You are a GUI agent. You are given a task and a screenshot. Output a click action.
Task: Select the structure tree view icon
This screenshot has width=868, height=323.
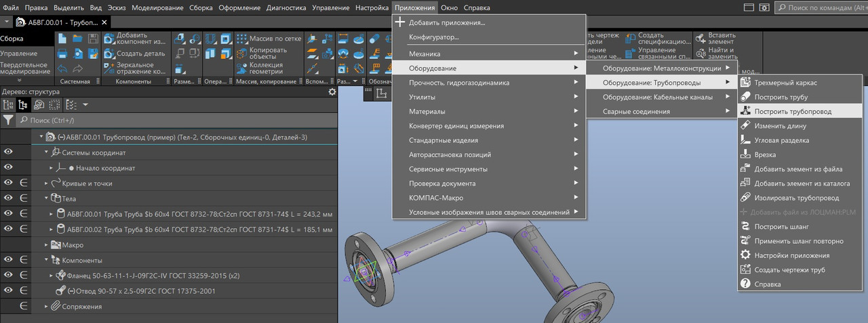click(23, 105)
